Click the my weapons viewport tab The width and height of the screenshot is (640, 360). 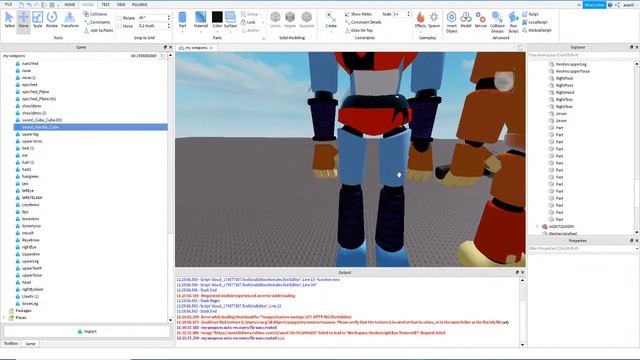[196, 48]
